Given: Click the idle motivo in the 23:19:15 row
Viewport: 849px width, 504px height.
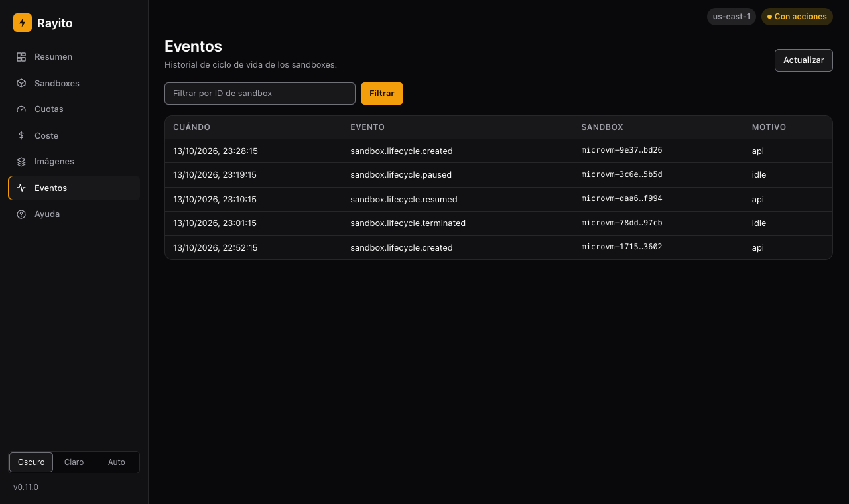Looking at the screenshot, I should coord(759,175).
